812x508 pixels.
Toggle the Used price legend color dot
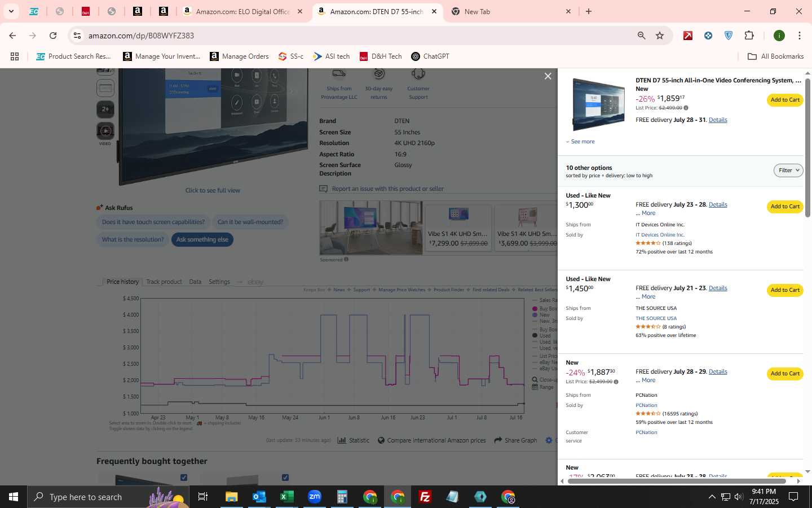coord(535,335)
